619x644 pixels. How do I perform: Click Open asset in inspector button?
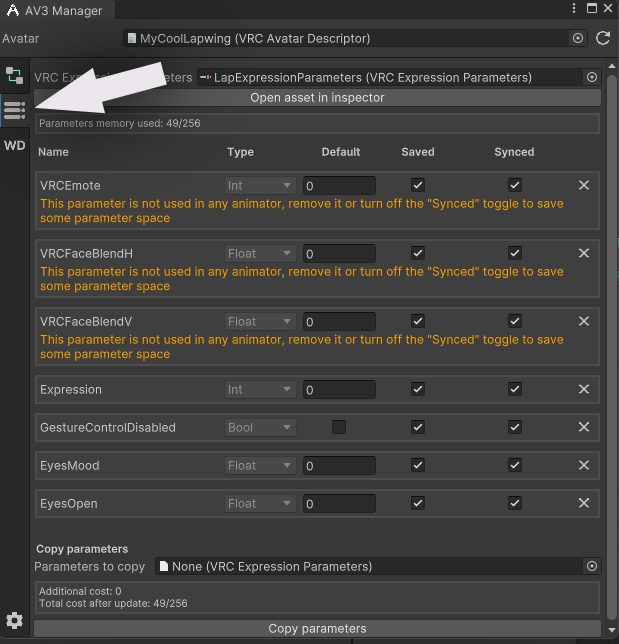coord(318,98)
